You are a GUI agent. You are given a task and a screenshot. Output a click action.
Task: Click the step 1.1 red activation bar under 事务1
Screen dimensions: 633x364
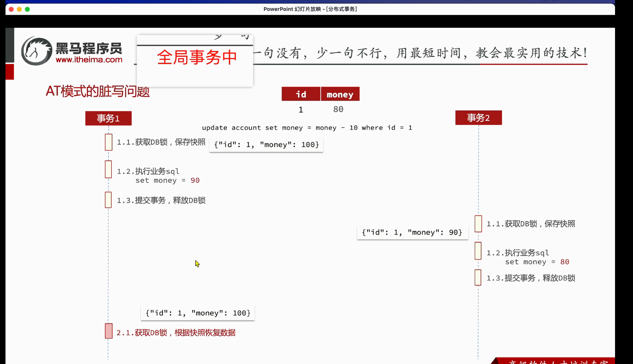coord(108,142)
